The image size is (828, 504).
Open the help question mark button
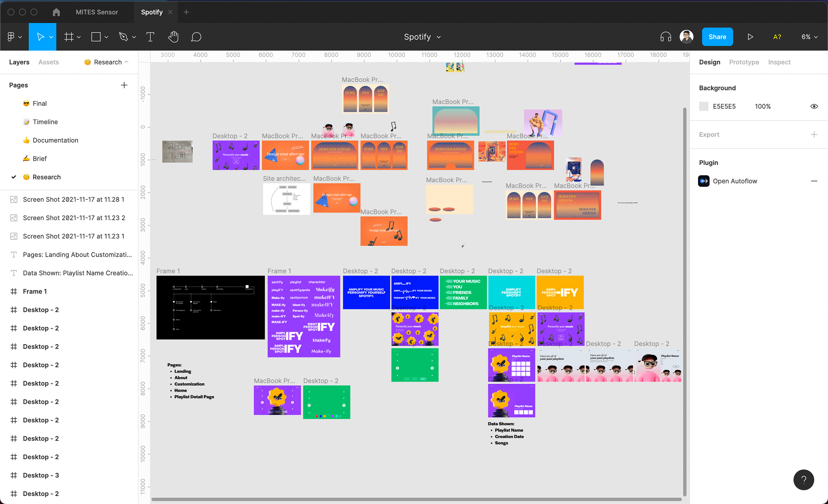pos(804,480)
